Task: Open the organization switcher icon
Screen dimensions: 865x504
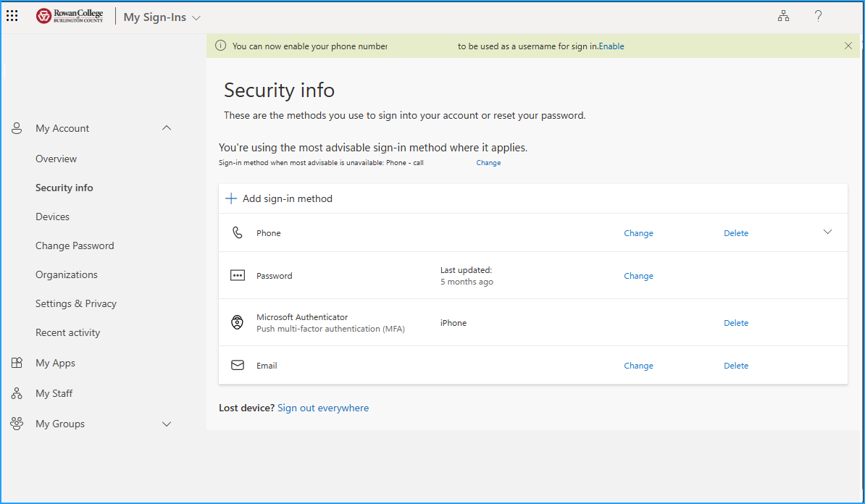Action: tap(783, 15)
